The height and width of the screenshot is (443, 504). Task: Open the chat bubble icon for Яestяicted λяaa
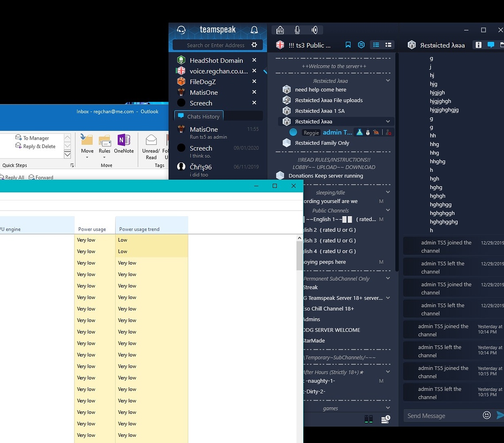pyautogui.click(x=491, y=45)
